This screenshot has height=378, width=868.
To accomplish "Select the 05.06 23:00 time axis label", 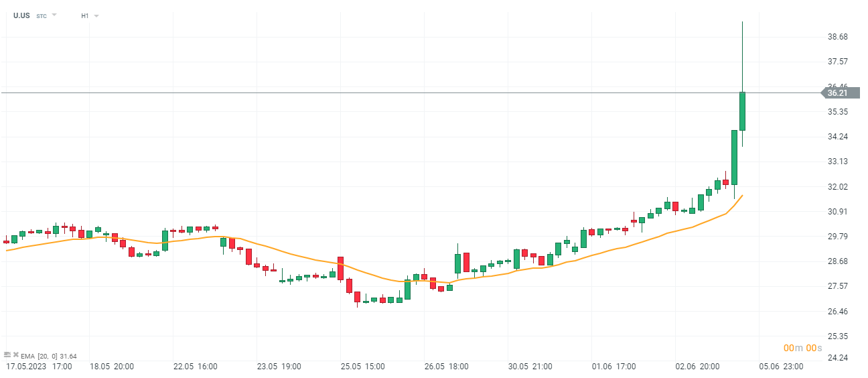I will pyautogui.click(x=782, y=367).
